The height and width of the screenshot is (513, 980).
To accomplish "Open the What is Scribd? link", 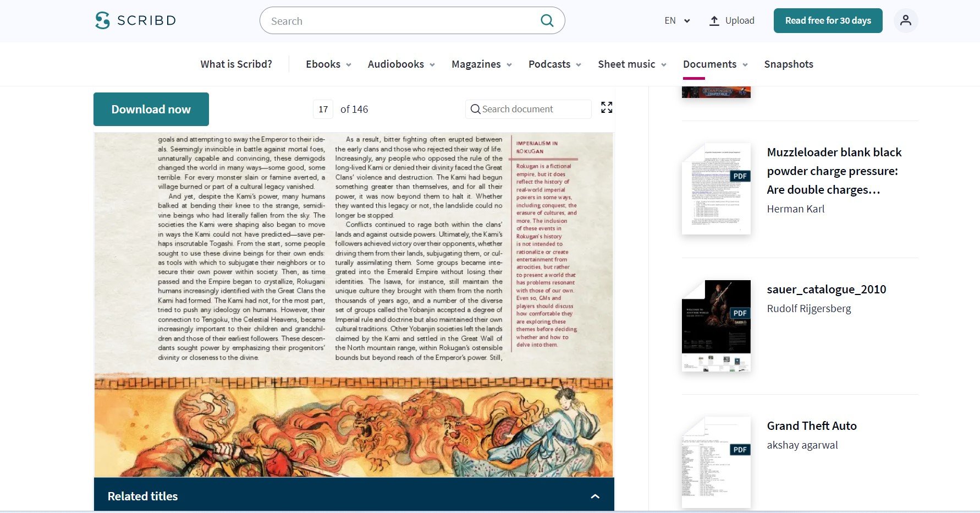I will point(236,64).
